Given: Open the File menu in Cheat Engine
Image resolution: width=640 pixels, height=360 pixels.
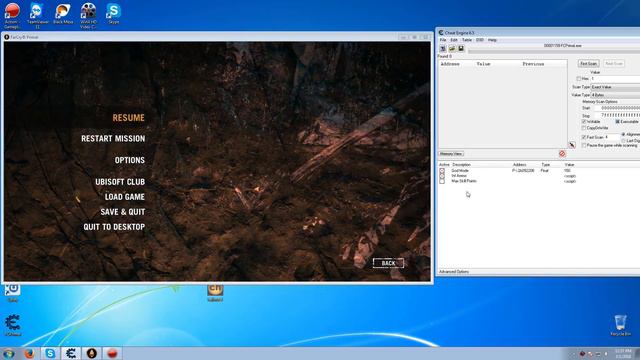Looking at the screenshot, I should tap(443, 40).
